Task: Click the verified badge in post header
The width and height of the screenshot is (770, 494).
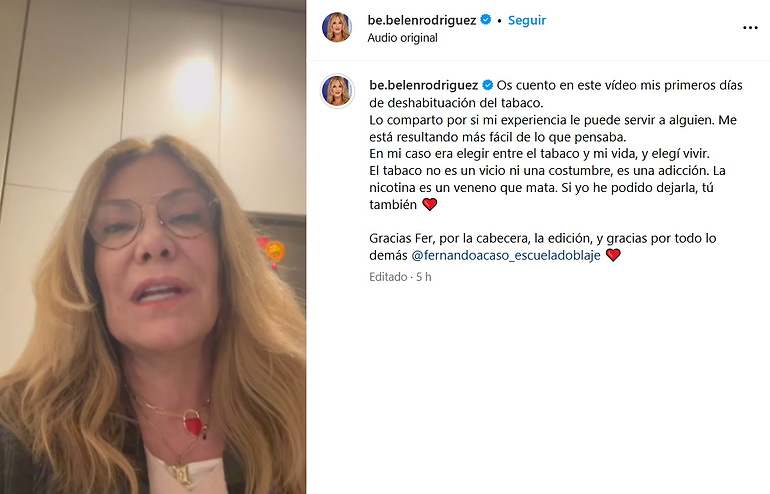Action: [x=486, y=20]
